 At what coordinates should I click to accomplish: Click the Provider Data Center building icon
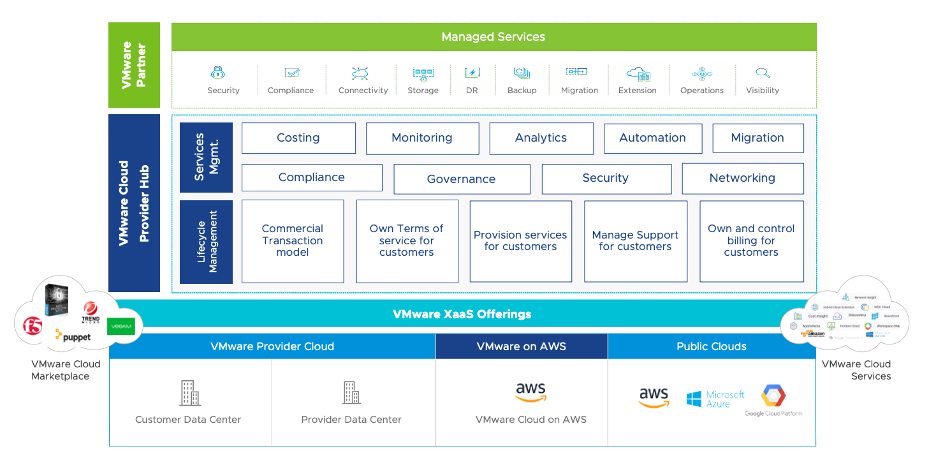tap(352, 392)
